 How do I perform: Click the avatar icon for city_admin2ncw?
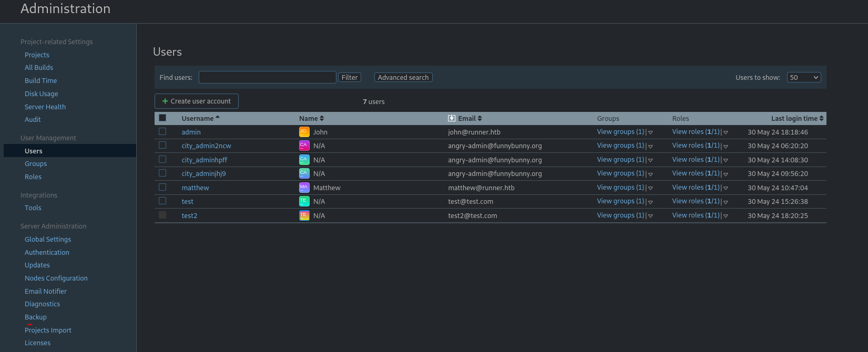pos(304,146)
